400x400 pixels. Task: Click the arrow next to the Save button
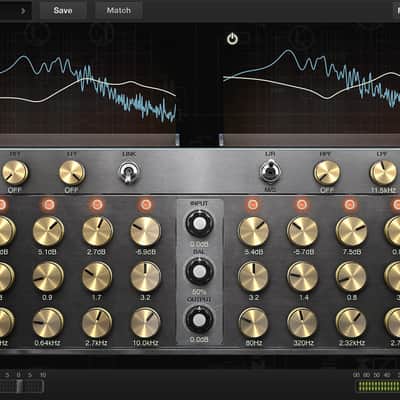coord(23,11)
